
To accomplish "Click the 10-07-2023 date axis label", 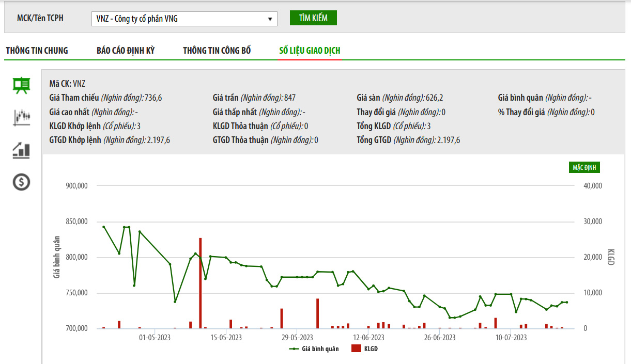I will 511,338.
